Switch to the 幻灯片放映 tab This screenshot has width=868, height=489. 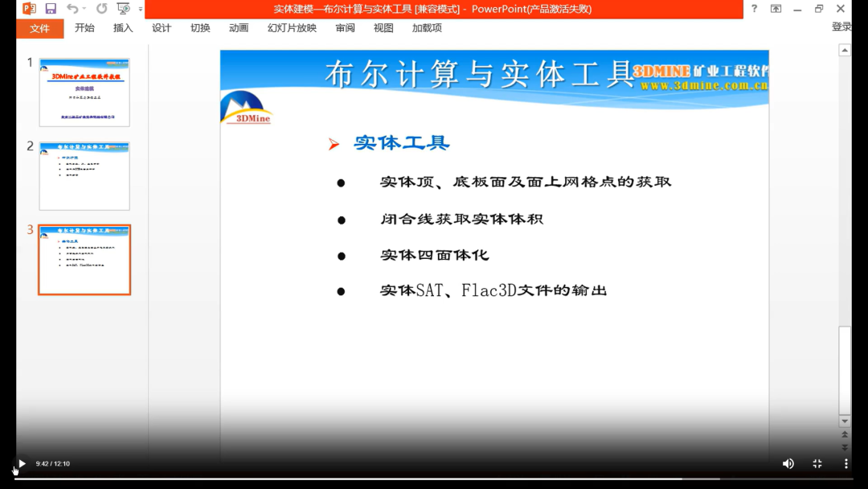point(292,28)
